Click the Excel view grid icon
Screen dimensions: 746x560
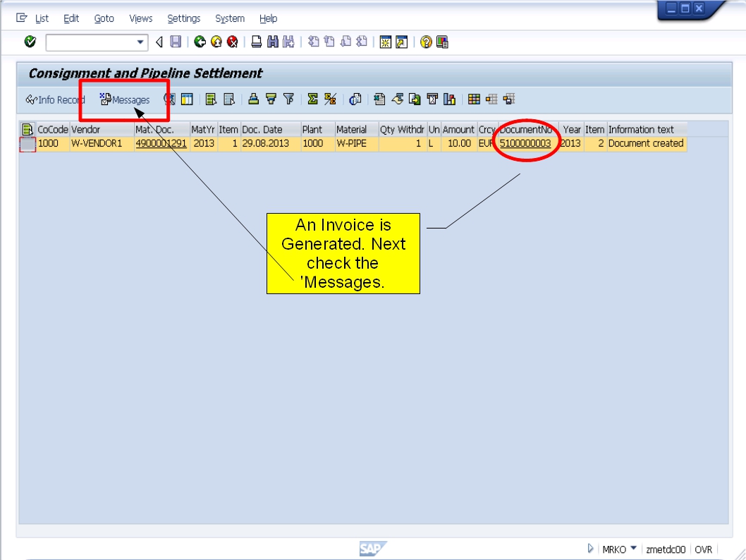tap(380, 99)
